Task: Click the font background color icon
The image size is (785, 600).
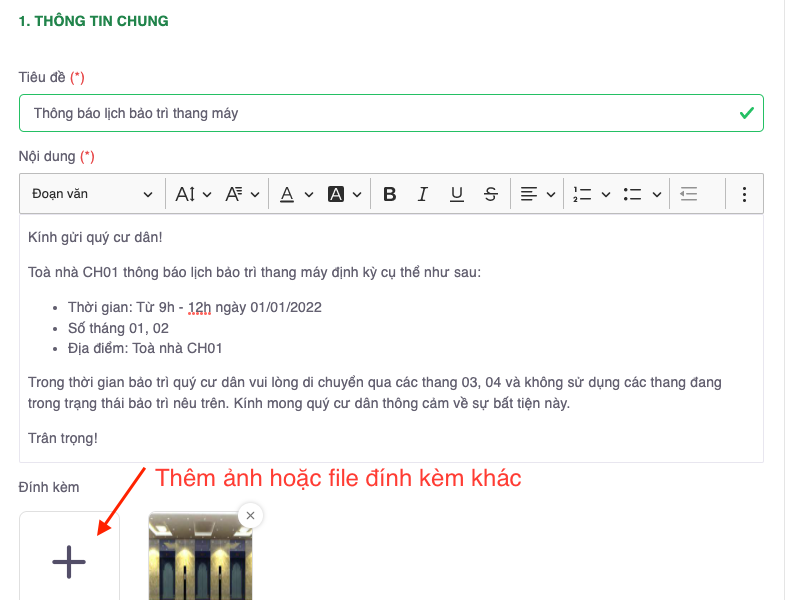Action: tap(336, 194)
